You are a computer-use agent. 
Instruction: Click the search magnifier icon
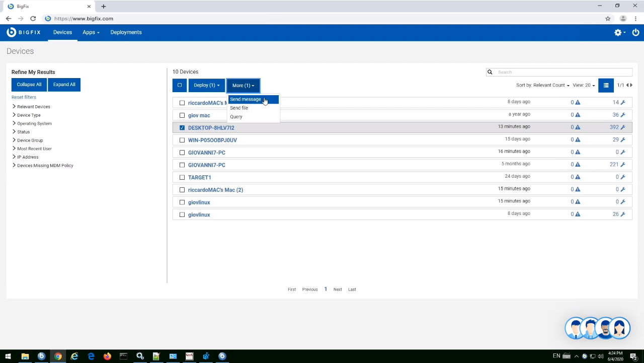click(490, 72)
